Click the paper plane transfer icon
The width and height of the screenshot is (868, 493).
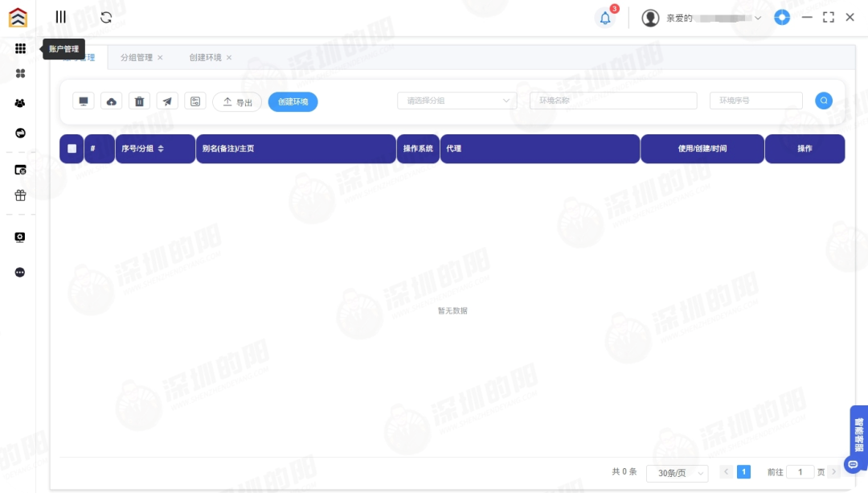[x=167, y=101]
